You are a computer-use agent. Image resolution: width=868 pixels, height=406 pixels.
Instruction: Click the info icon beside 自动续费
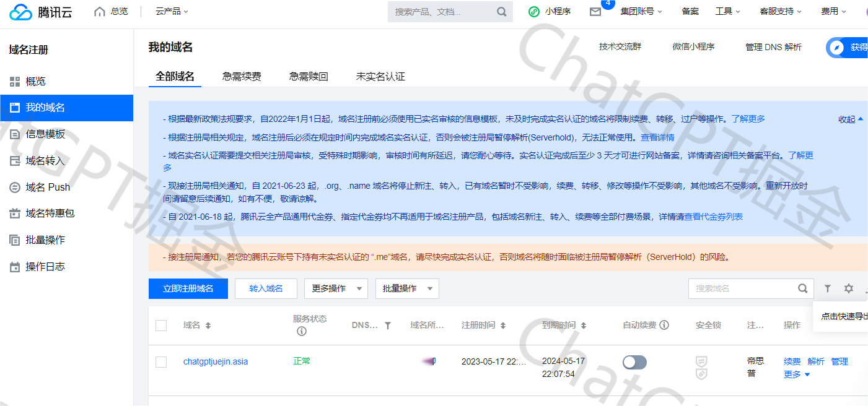coord(664,325)
